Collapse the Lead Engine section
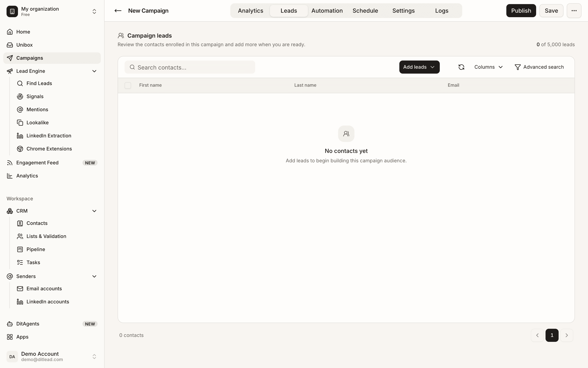This screenshot has width=588, height=368. pos(94,71)
